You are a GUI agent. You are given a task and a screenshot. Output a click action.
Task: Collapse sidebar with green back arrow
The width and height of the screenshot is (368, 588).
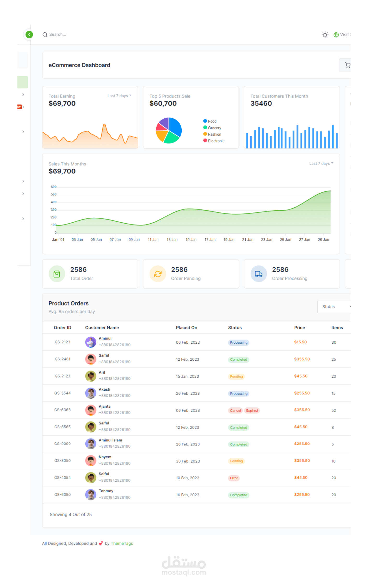click(x=29, y=34)
